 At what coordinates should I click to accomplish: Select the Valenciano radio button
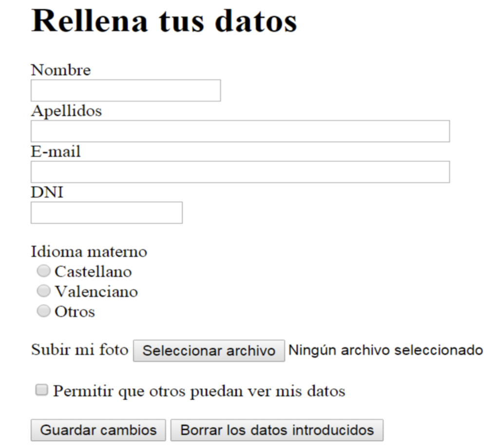(43, 291)
